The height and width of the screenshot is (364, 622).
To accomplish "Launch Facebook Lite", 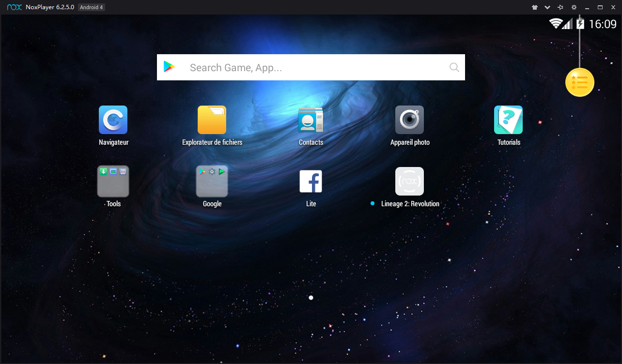I will coord(311,182).
